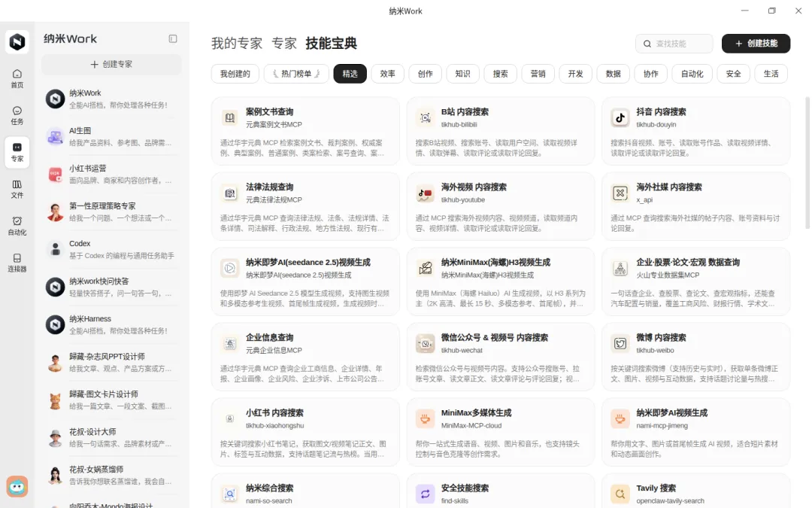Open the 抖音 内容搜索 skill icon

(x=620, y=117)
